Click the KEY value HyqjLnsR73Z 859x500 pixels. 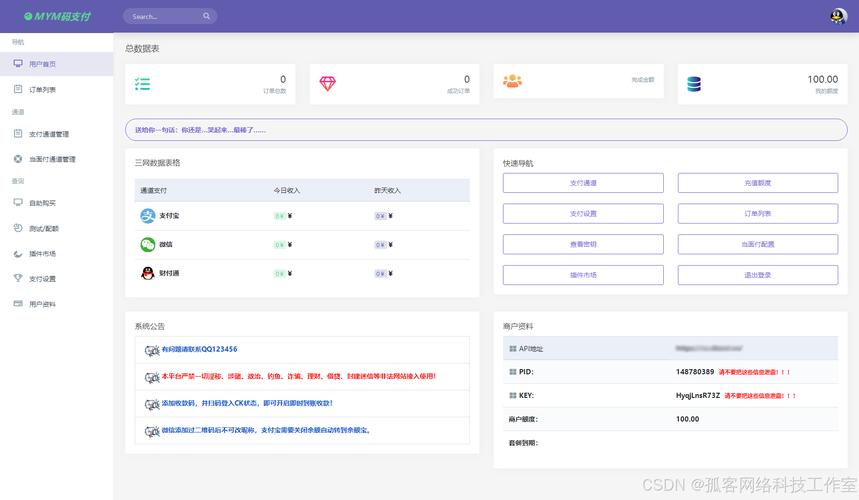click(697, 395)
